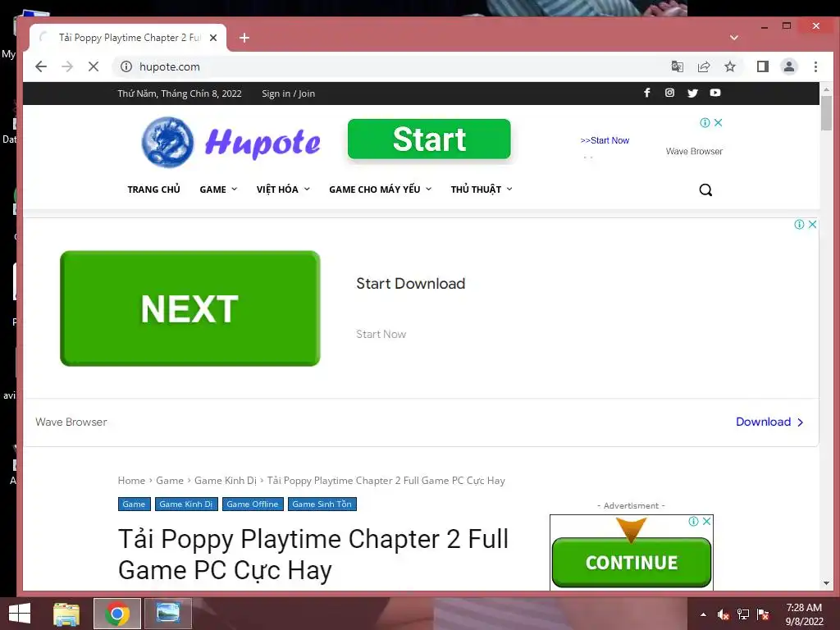This screenshot has height=630, width=840.
Task: Stop loading the page with X button
Action: point(94,66)
